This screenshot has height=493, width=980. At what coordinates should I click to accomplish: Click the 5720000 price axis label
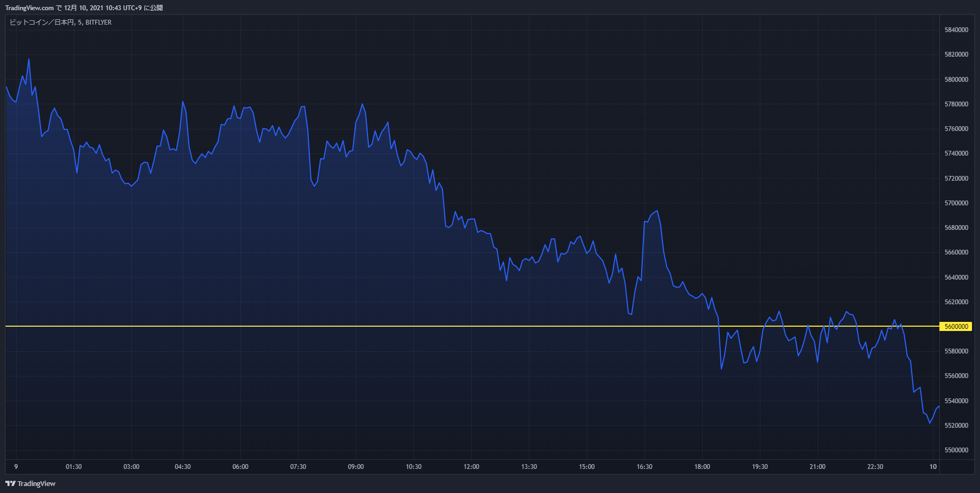click(956, 179)
